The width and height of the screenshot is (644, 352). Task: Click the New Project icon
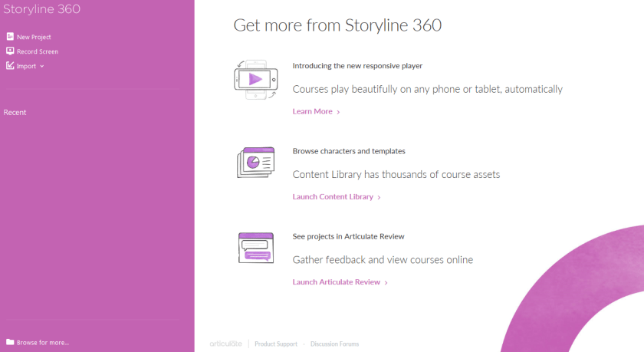point(10,37)
